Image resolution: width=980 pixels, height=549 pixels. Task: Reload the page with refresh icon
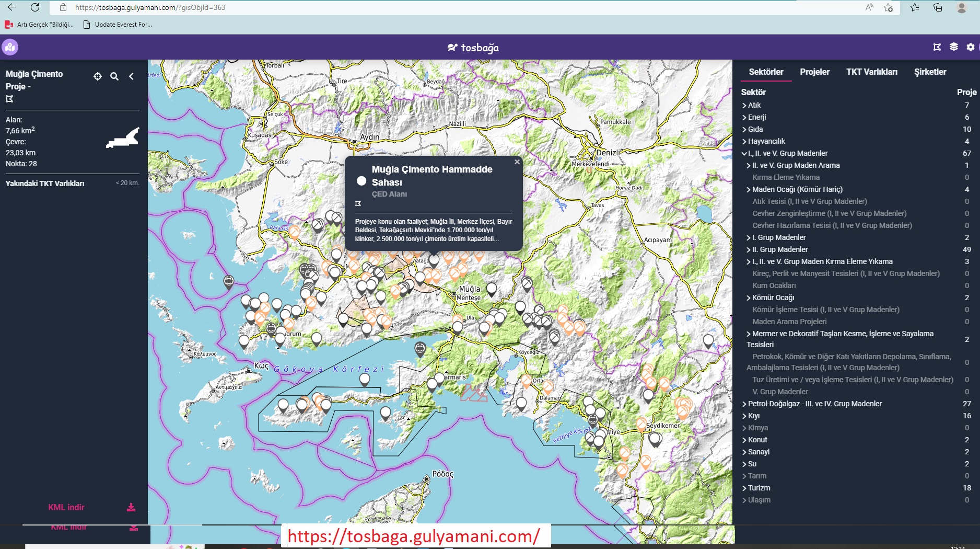(x=35, y=7)
